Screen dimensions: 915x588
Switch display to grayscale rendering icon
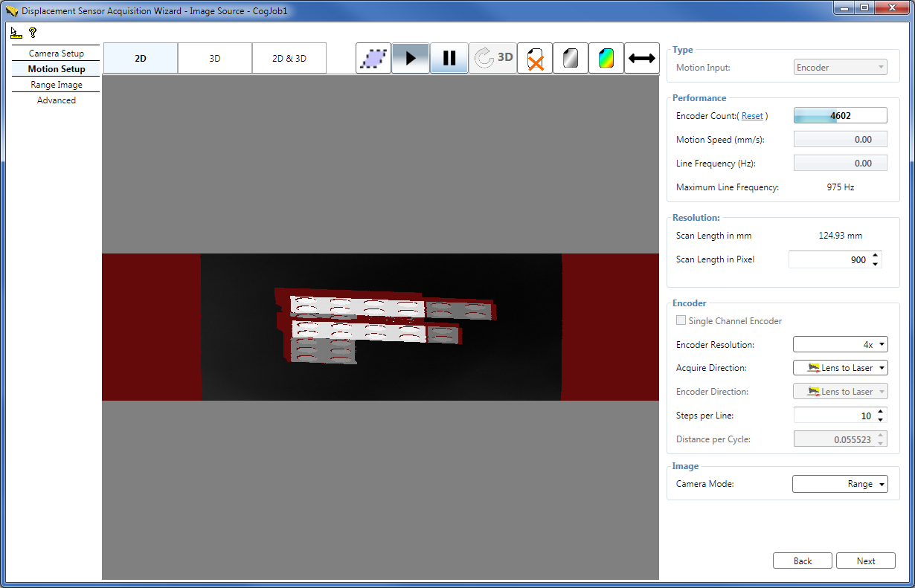(x=570, y=57)
